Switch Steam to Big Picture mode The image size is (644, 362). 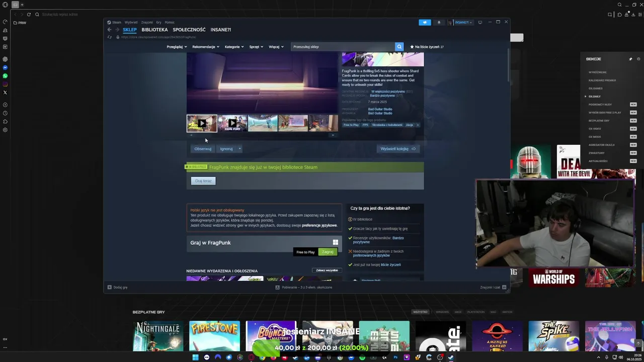480,22
